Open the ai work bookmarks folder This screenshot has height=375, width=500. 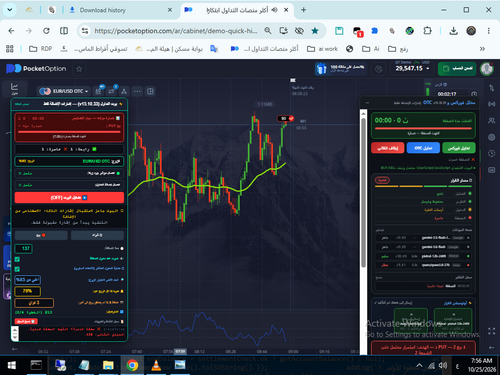pos(322,49)
